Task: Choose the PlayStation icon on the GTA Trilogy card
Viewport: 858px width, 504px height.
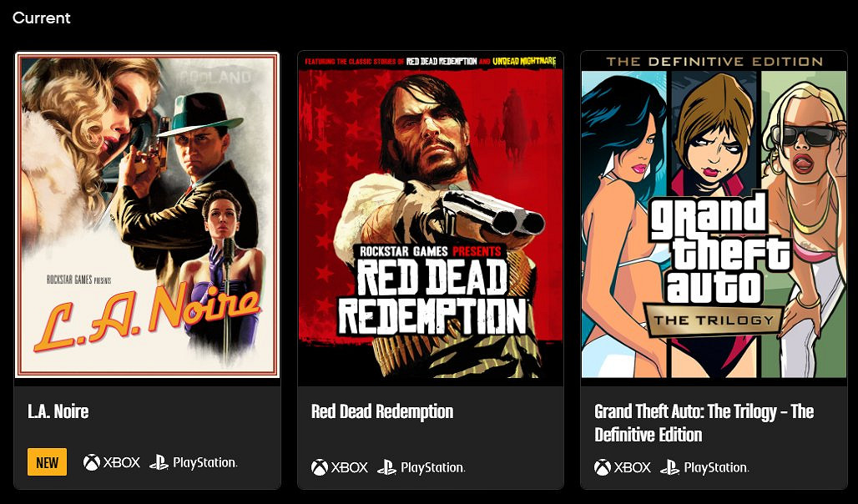Action: pos(704,467)
